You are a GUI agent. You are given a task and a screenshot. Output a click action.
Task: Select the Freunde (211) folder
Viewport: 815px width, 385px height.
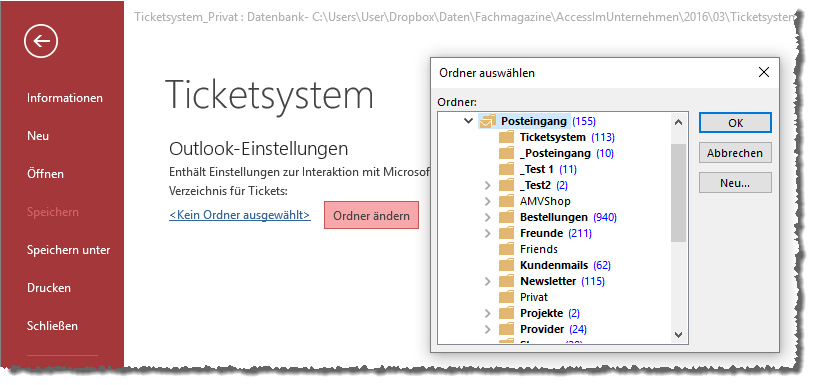pyautogui.click(x=556, y=233)
